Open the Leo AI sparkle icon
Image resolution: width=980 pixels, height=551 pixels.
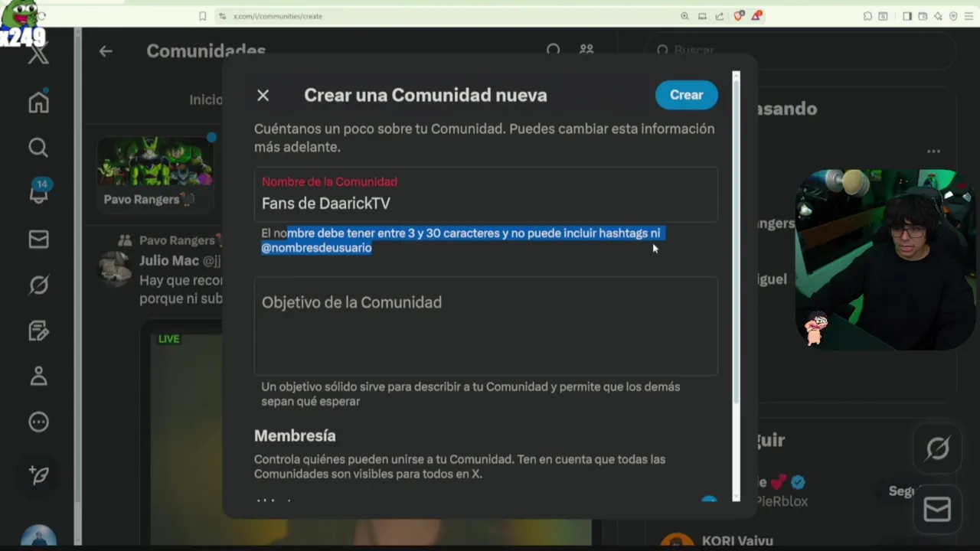[x=938, y=16]
